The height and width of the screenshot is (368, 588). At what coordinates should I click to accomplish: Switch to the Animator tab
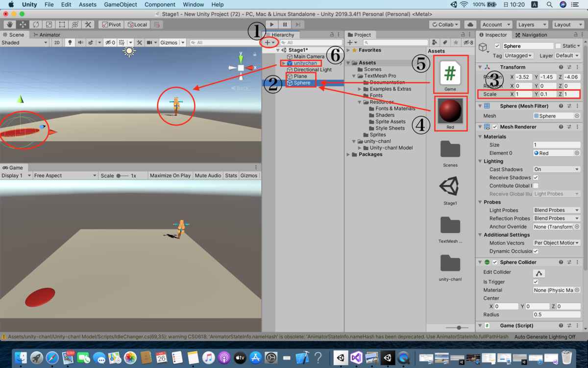click(47, 35)
